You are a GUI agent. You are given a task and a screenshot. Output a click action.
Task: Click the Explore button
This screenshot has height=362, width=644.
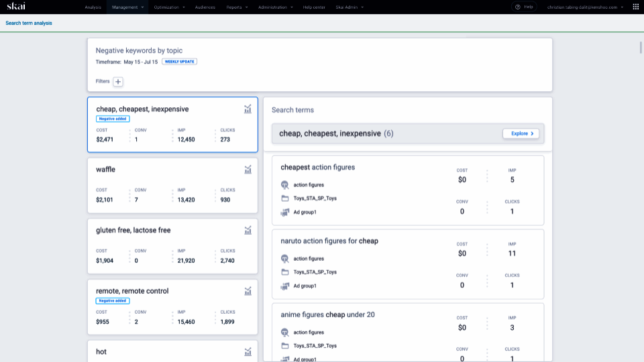click(521, 133)
